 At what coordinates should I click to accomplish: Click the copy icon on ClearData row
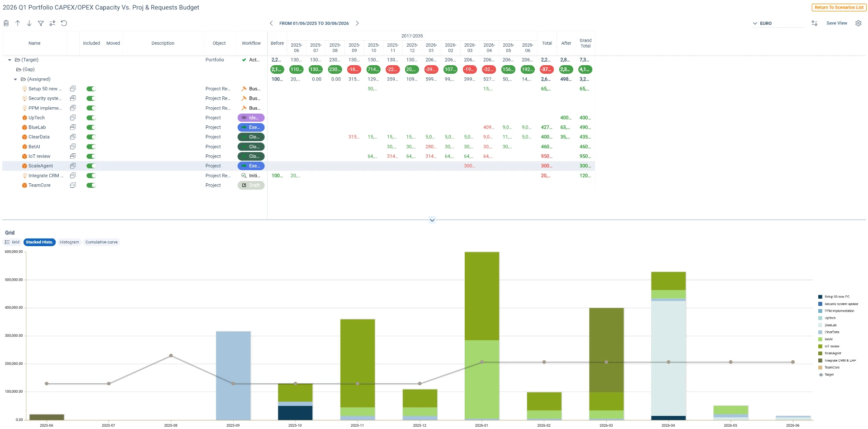coord(73,137)
